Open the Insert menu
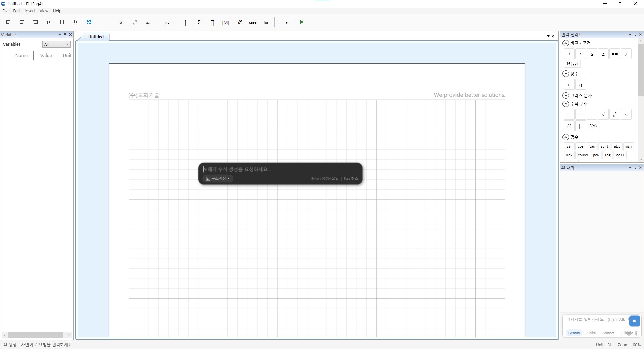644x349 pixels. (x=30, y=11)
